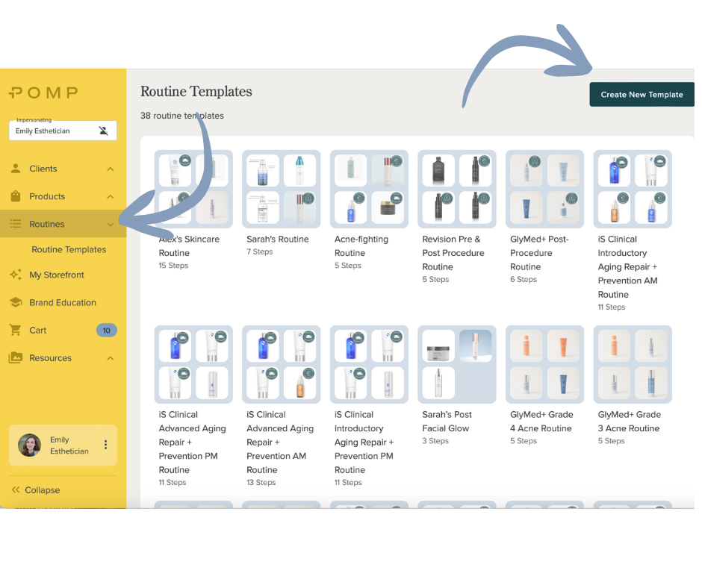Click the '3 Steps' label
The image size is (702, 588).
(435, 441)
